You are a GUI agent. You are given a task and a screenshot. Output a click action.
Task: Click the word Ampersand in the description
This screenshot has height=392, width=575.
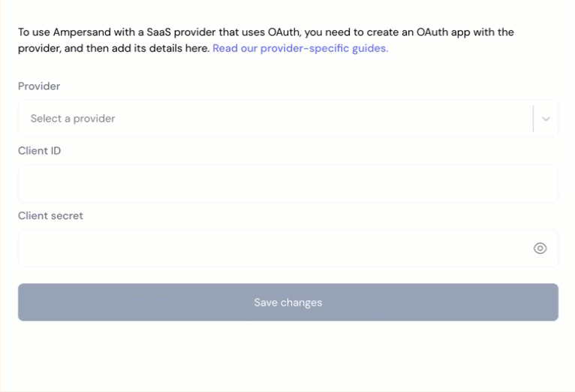[82, 32]
